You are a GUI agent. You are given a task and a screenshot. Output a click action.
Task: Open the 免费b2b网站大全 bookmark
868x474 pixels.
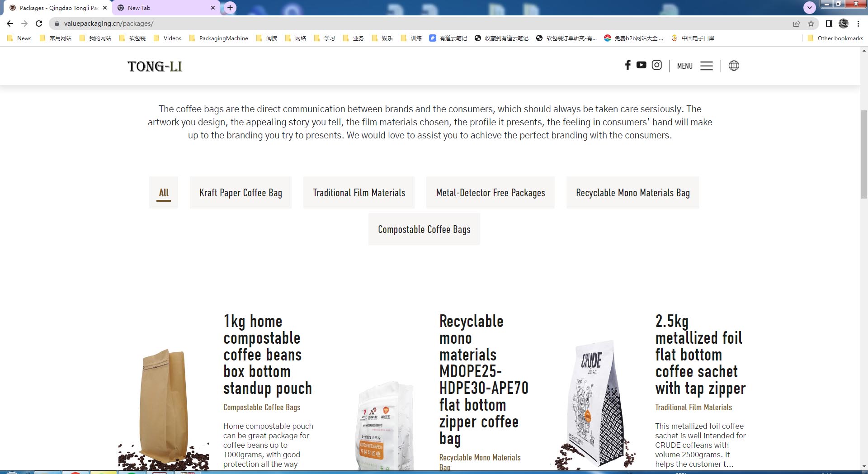pyautogui.click(x=634, y=38)
